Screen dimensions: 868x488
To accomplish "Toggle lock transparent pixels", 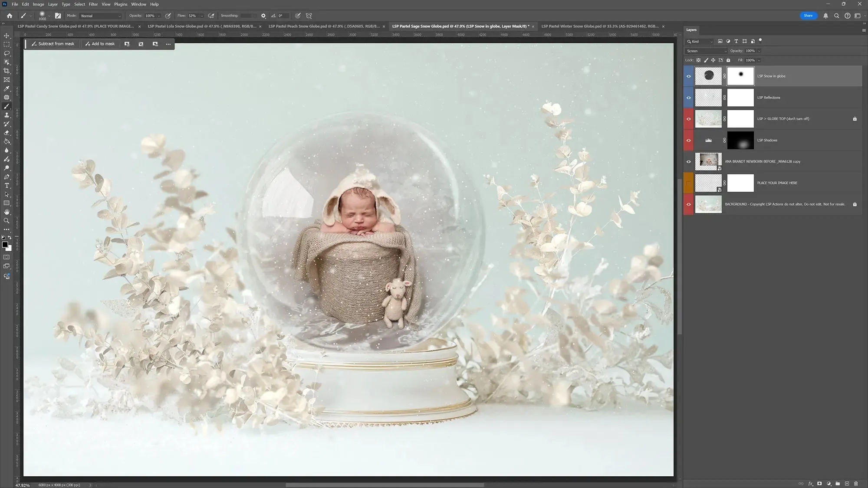I will (698, 60).
